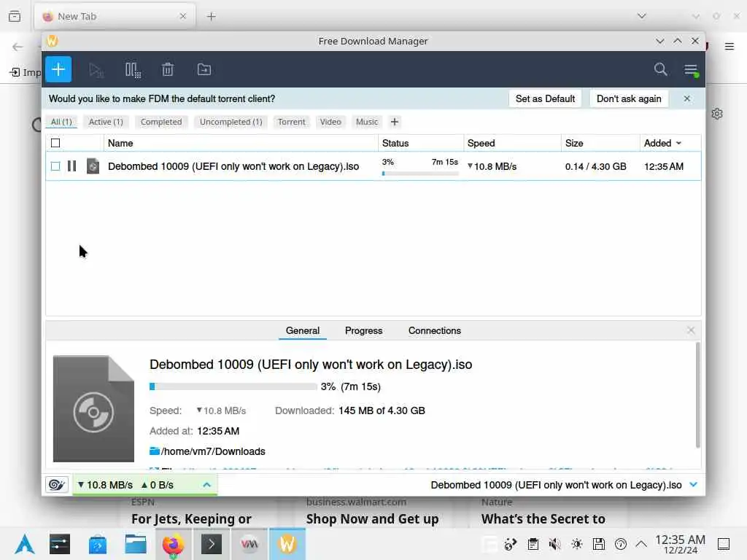Click the Name column header
This screenshot has height=560, width=747.
(241, 143)
